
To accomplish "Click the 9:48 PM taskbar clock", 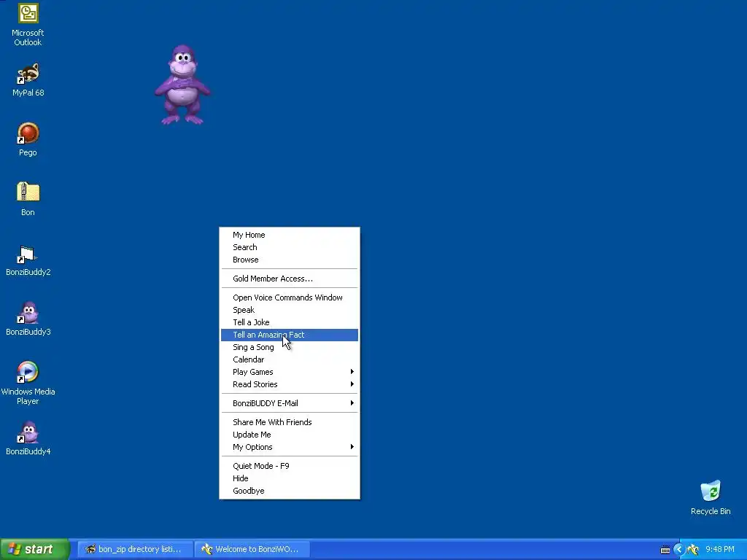I will click(720, 550).
